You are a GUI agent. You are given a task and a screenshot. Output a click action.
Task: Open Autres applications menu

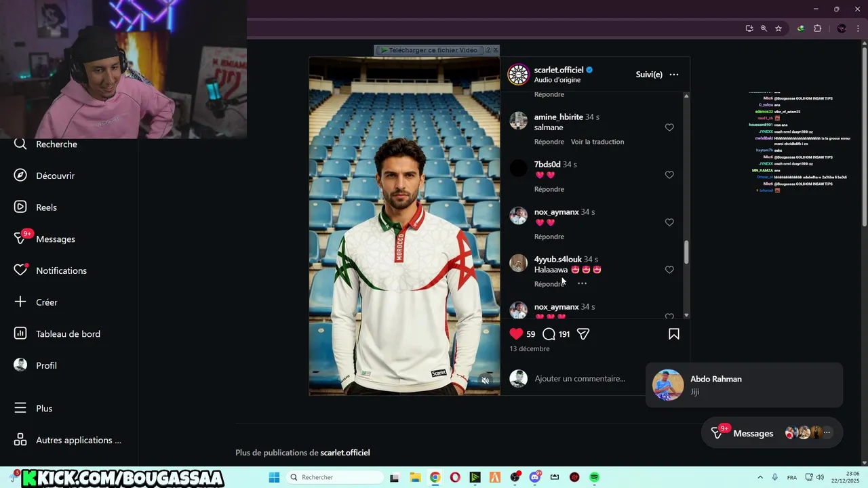tap(68, 440)
